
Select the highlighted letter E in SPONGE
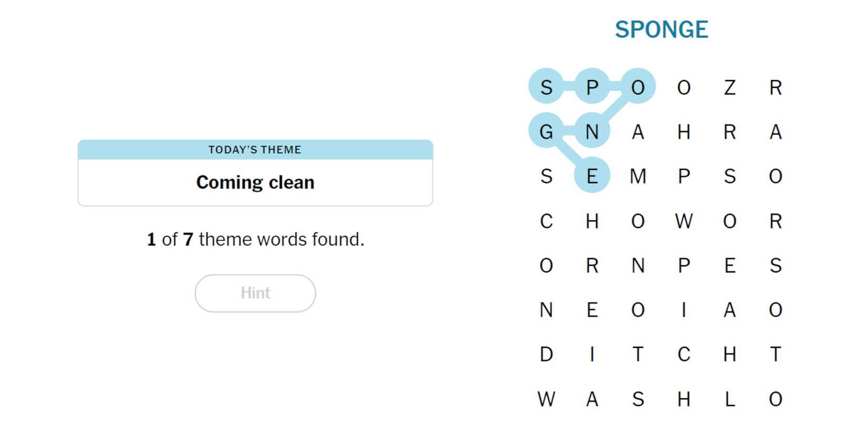point(592,177)
